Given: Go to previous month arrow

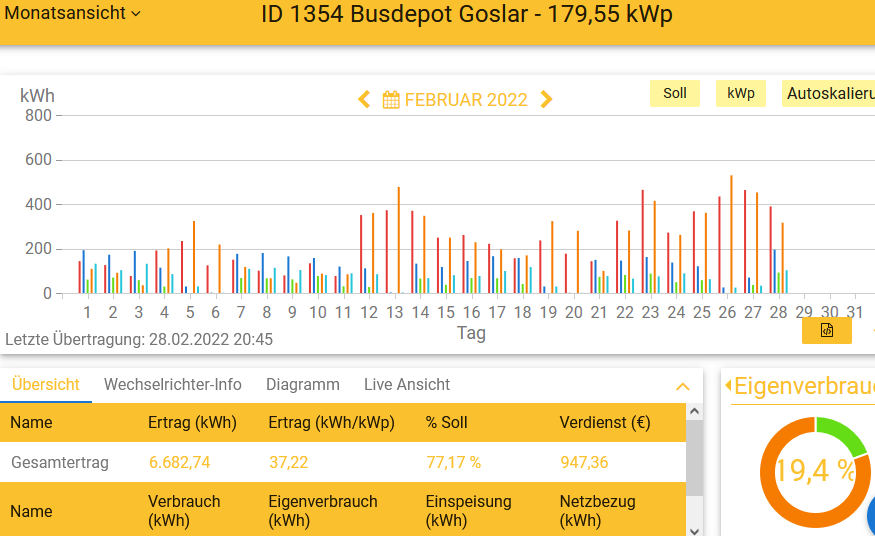Looking at the screenshot, I should [364, 100].
